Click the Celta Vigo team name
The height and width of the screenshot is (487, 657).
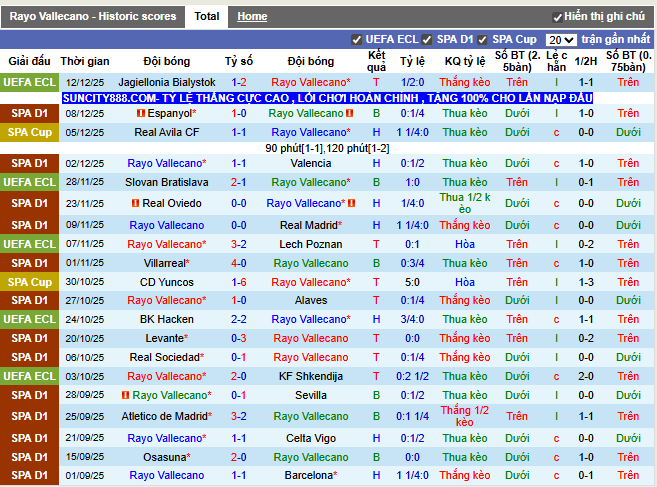click(x=311, y=438)
